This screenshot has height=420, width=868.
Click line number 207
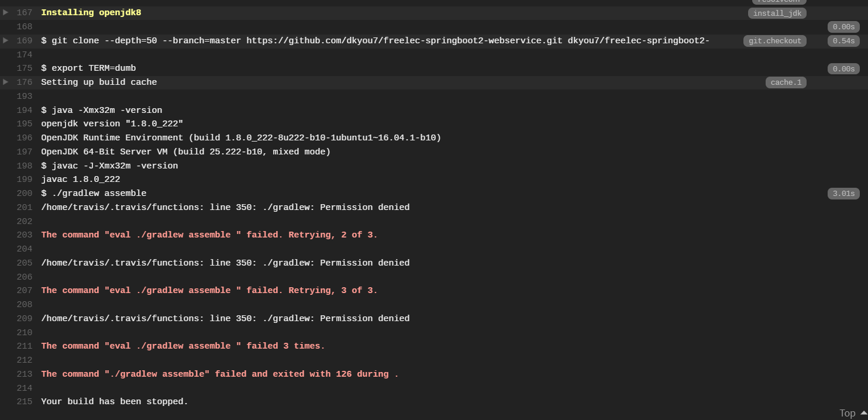click(x=24, y=290)
